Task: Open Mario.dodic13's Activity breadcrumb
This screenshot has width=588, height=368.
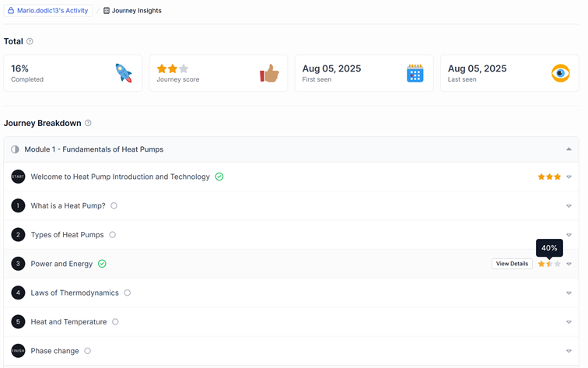Action: click(x=48, y=11)
